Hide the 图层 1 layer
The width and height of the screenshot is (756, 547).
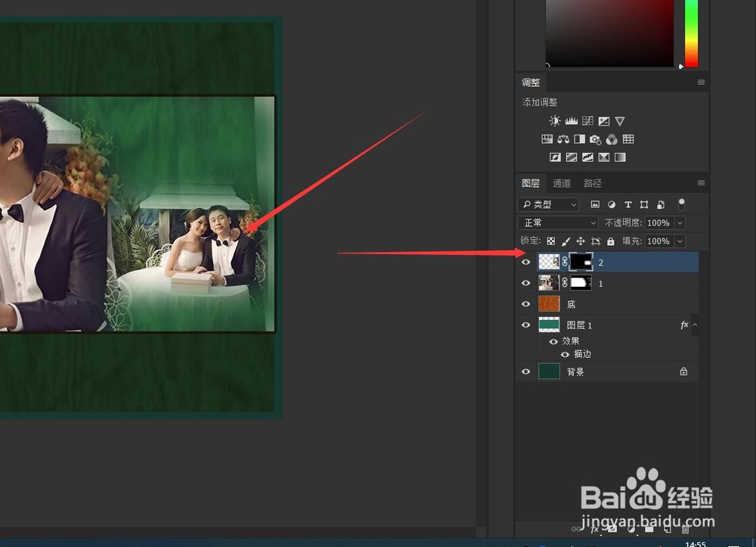click(526, 325)
